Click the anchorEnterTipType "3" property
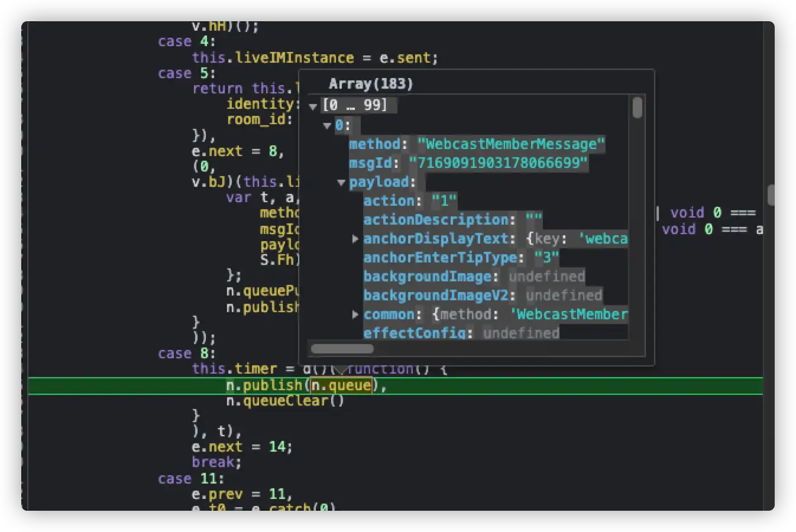Viewport: 796px width, 532px height. click(461, 258)
